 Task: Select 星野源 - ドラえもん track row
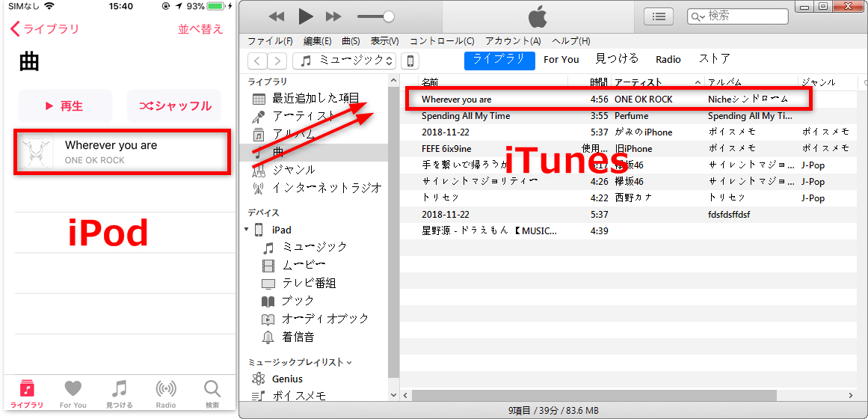[635, 230]
